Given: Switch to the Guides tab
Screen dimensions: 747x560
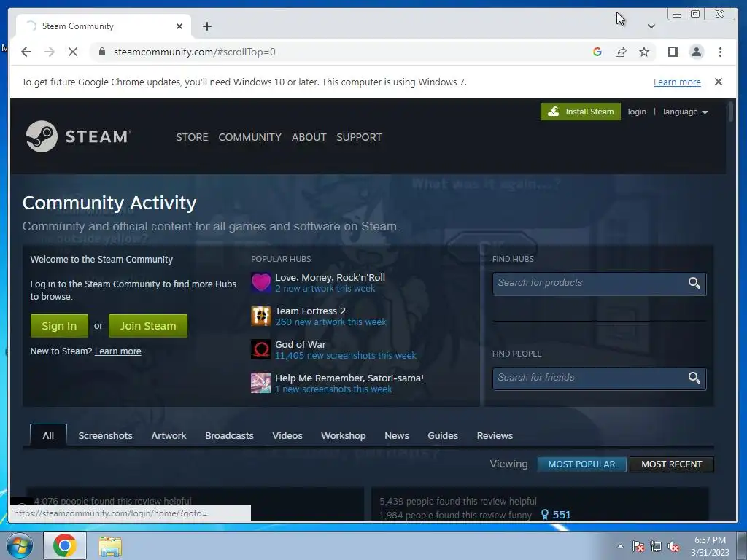Looking at the screenshot, I should (x=443, y=436).
